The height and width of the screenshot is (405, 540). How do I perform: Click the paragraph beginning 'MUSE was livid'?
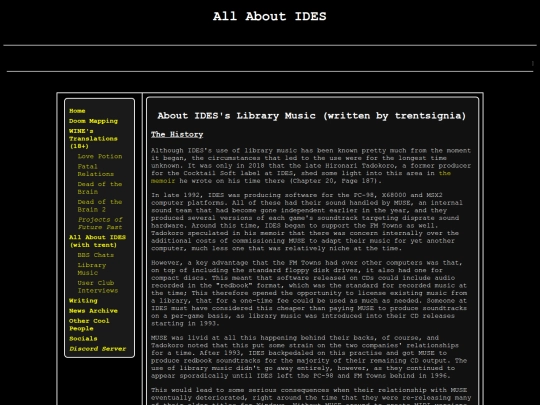(x=309, y=357)
